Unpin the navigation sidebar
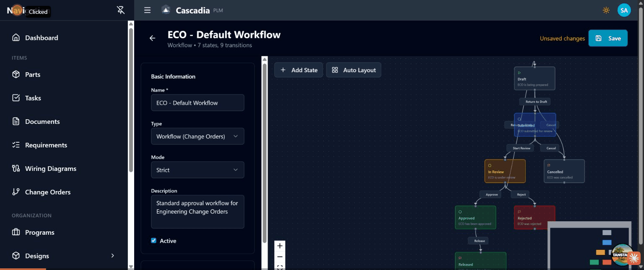644x270 pixels. coord(121,10)
